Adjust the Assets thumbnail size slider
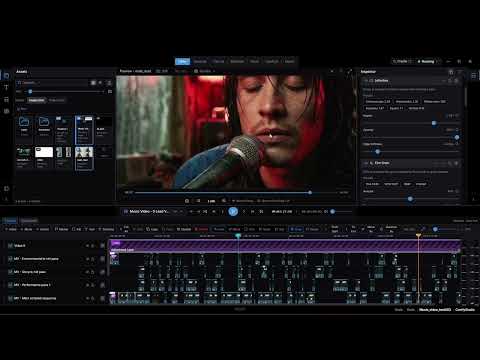Screen dimensions: 480x360 pos(30,91)
